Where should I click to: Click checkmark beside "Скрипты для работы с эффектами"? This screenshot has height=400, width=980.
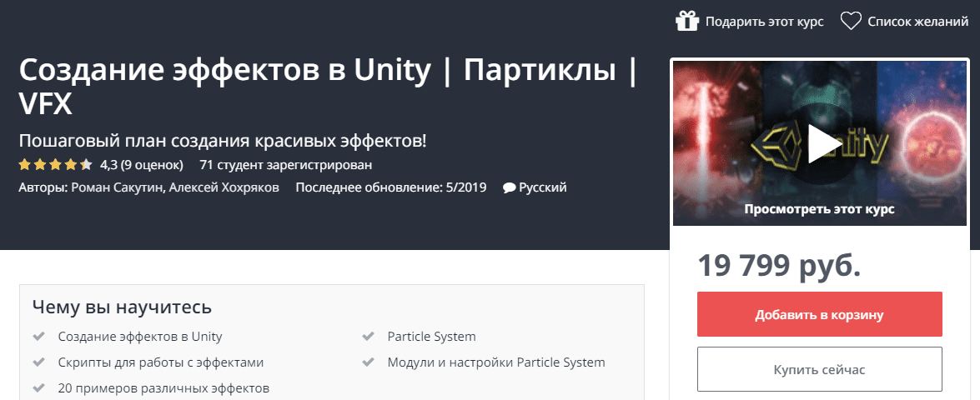tap(38, 362)
